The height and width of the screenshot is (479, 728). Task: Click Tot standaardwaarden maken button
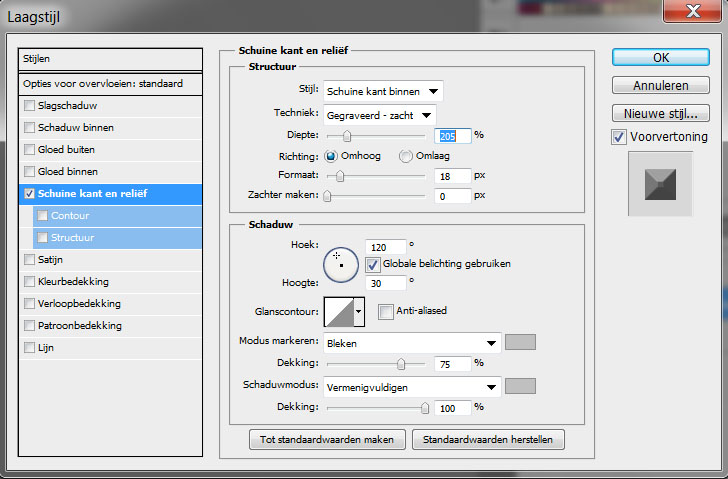click(327, 440)
